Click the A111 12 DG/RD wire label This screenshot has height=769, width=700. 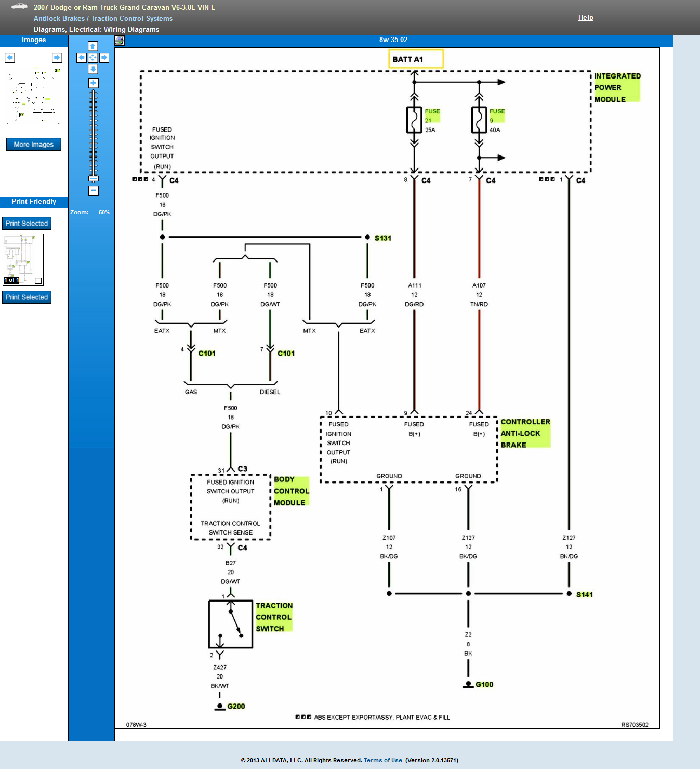[x=414, y=295]
